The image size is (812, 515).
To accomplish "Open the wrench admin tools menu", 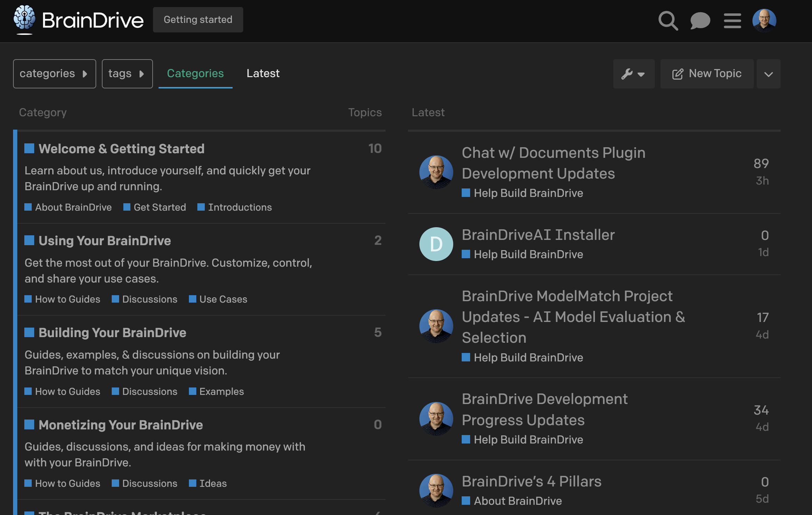I will [x=633, y=74].
